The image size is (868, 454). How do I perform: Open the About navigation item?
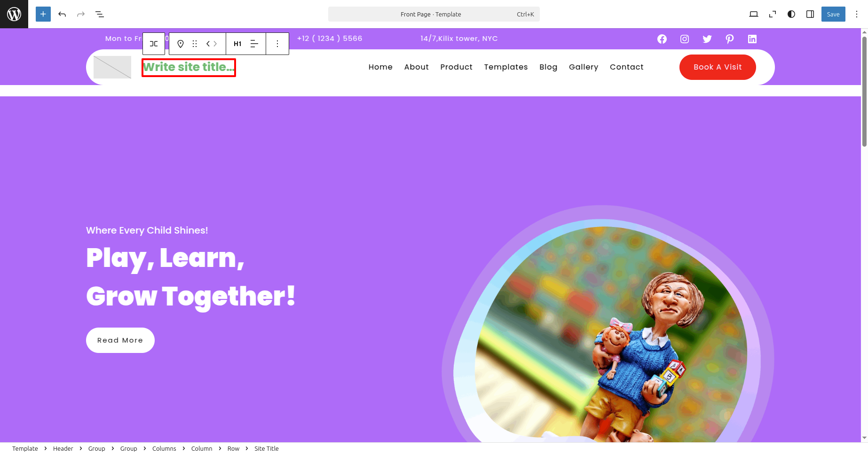click(x=417, y=67)
